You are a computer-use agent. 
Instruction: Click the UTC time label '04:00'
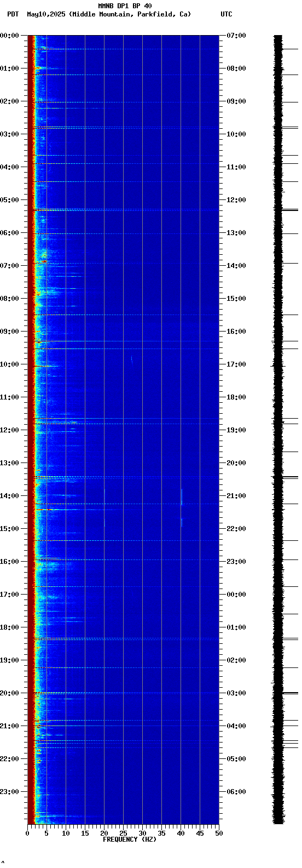click(x=236, y=726)
